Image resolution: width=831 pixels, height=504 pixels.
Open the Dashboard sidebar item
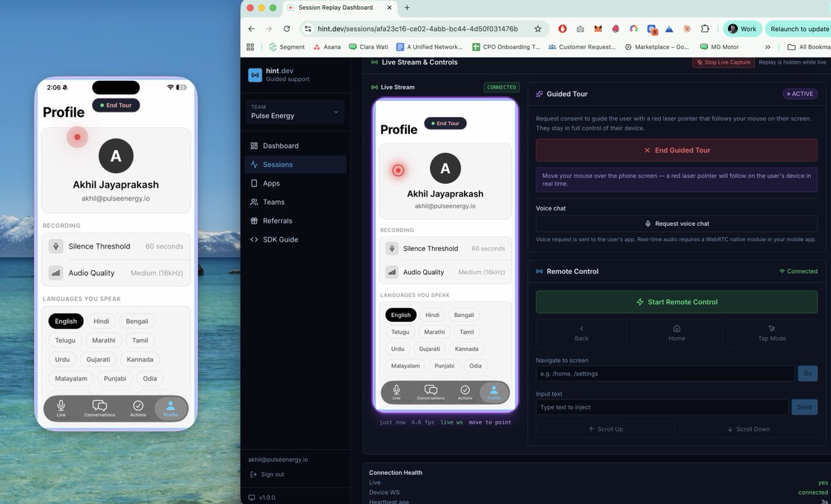tap(295, 145)
